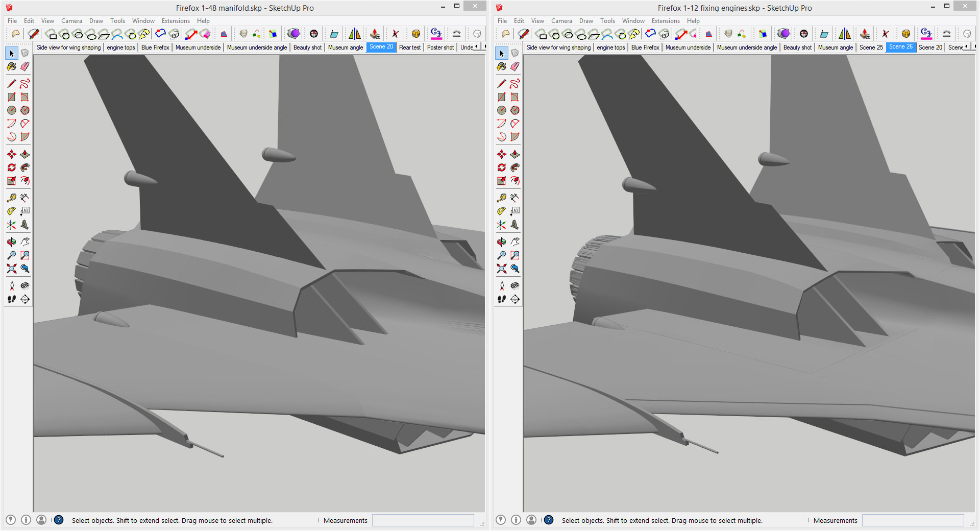Select the Pan hand tool in right window

click(x=515, y=242)
